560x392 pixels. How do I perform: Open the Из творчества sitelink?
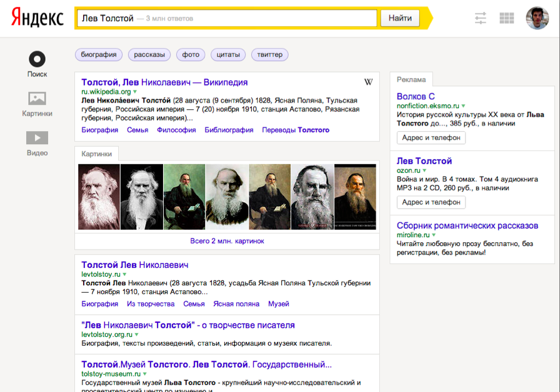[151, 304]
